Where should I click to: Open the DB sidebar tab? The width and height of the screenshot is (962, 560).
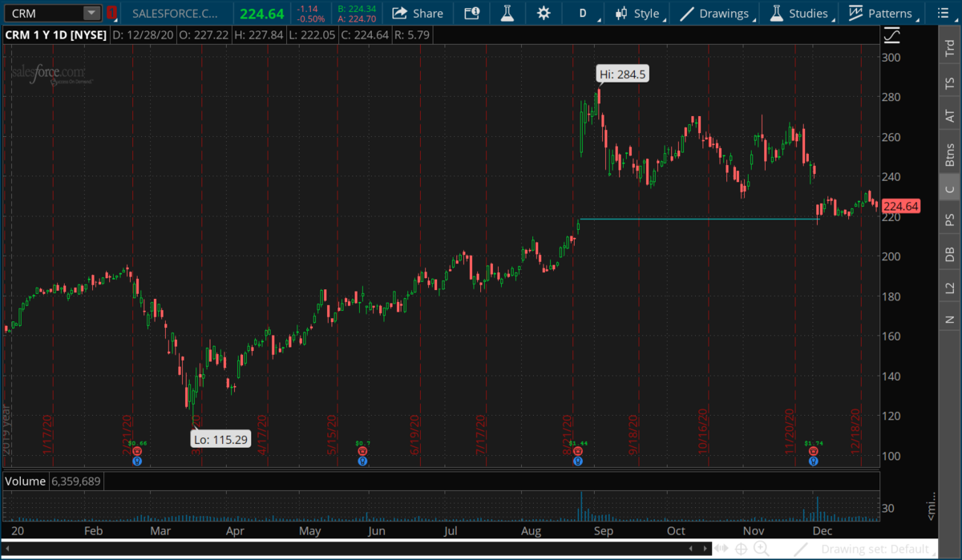950,253
